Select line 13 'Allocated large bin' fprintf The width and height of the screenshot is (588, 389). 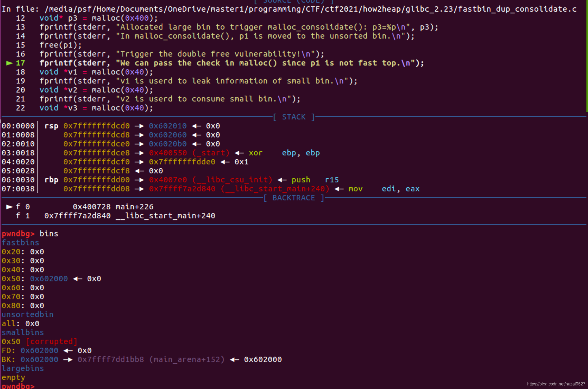(239, 27)
